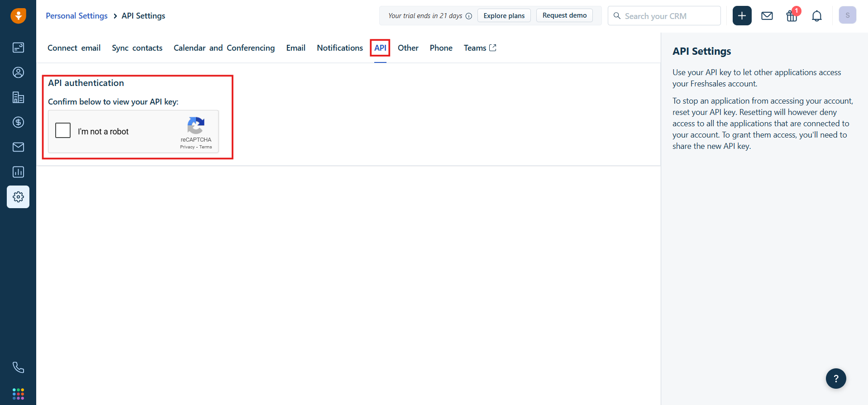Open the email envelope icon in the top bar
This screenshot has height=405, width=868.
coord(767,16)
